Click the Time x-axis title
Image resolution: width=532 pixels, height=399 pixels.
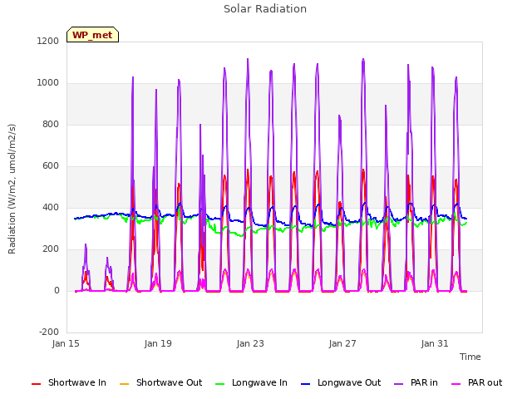click(x=470, y=357)
